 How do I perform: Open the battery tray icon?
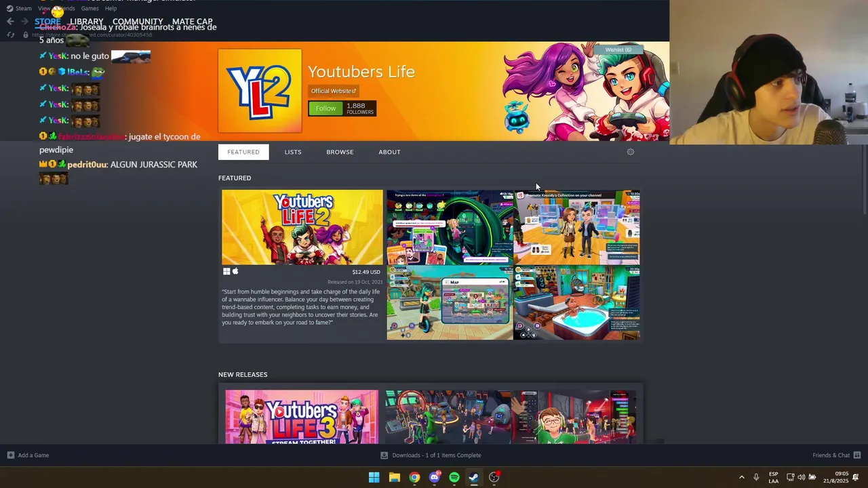click(x=812, y=477)
